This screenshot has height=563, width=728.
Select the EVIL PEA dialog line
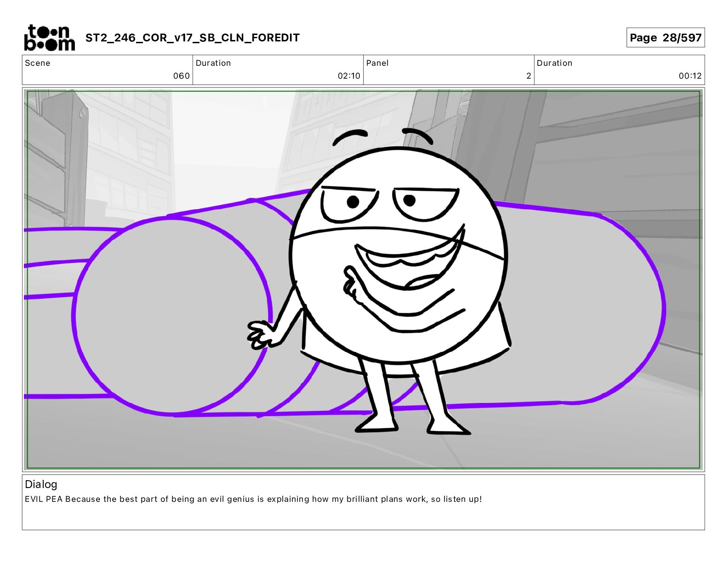tap(253, 499)
